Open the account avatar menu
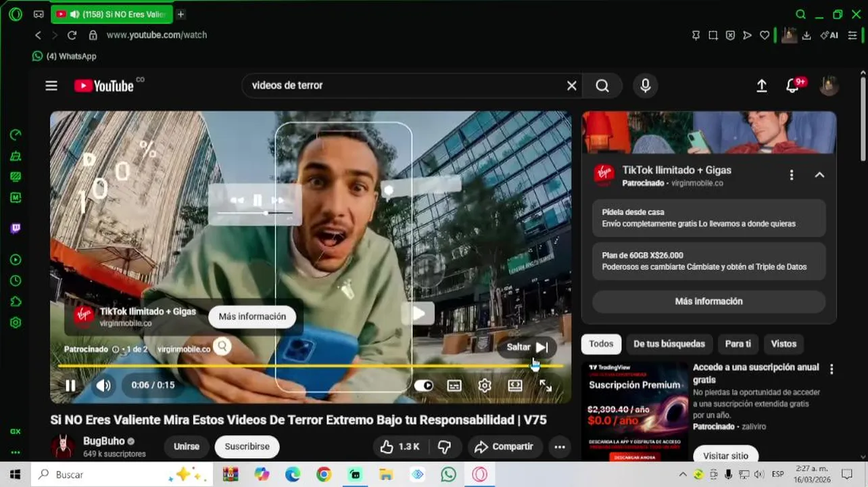Image resolution: width=868 pixels, height=487 pixels. pyautogui.click(x=829, y=86)
